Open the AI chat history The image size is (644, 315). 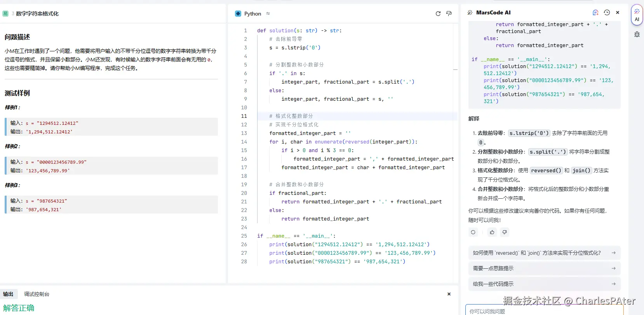[607, 12]
